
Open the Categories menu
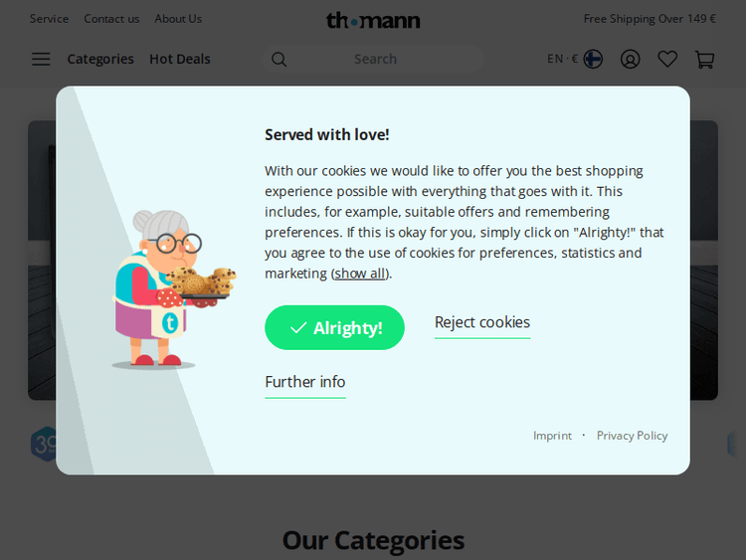(100, 59)
